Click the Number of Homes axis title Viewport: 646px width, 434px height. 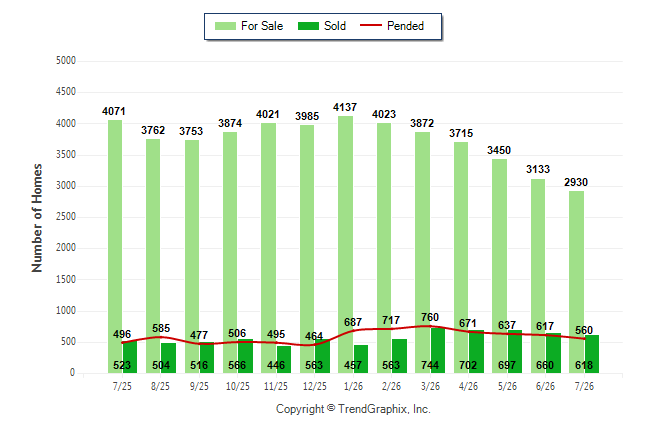pyautogui.click(x=37, y=218)
